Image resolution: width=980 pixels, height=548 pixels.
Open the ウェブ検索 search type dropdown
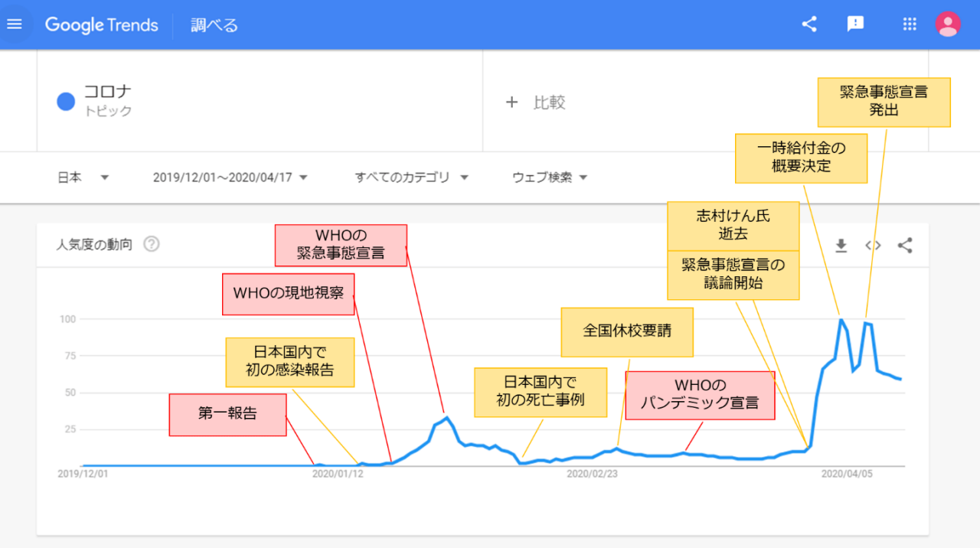pyautogui.click(x=550, y=178)
